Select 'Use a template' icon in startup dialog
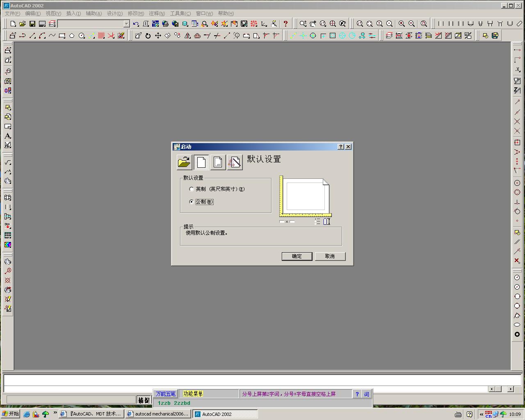525x420 pixels. (x=218, y=162)
